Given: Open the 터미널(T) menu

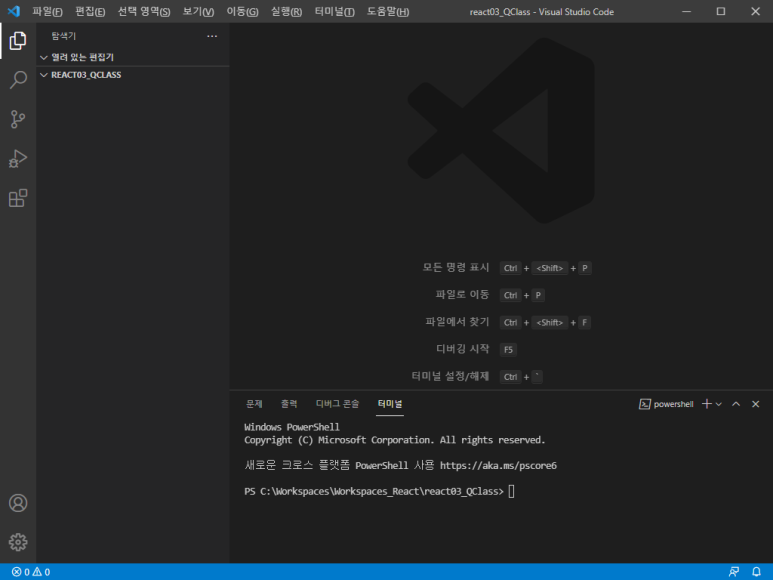Looking at the screenshot, I should [335, 11].
